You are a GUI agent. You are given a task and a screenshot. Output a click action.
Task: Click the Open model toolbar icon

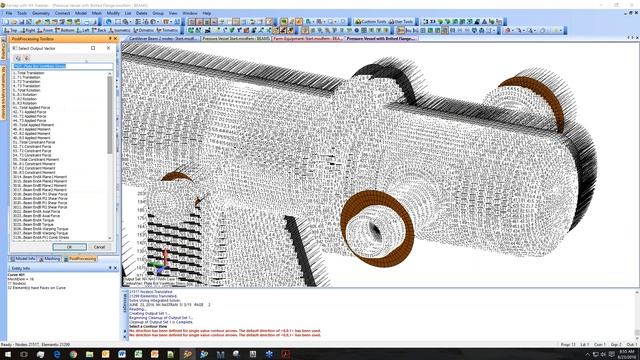(14, 22)
